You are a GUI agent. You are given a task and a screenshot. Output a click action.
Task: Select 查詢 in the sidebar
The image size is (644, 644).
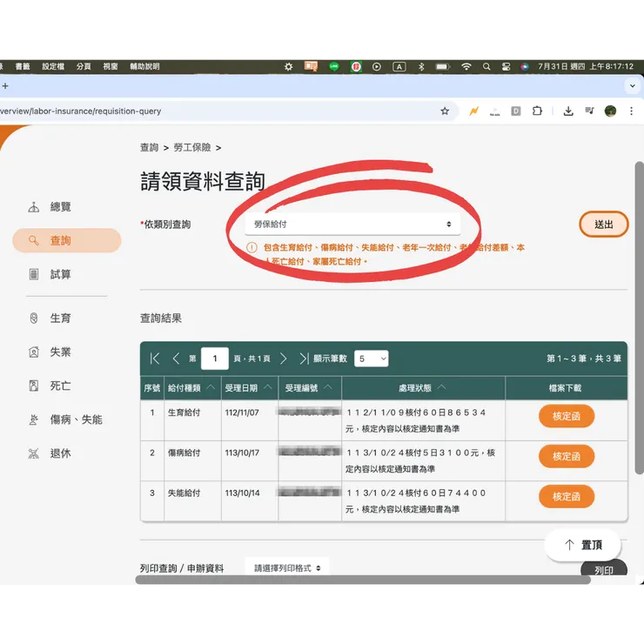[67, 240]
